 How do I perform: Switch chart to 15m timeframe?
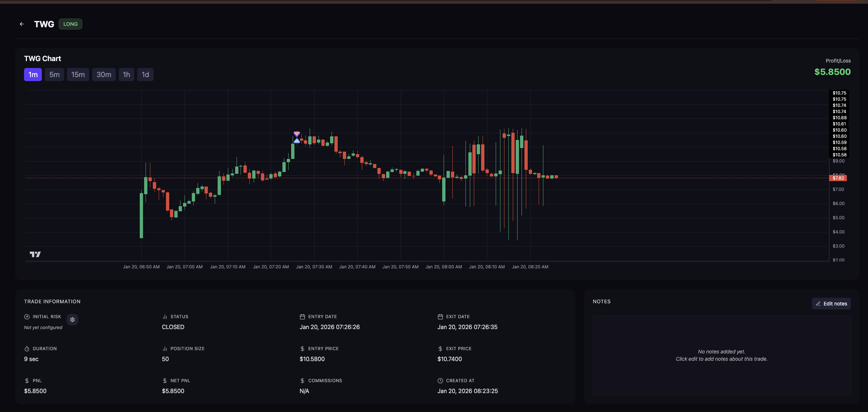pyautogui.click(x=78, y=75)
